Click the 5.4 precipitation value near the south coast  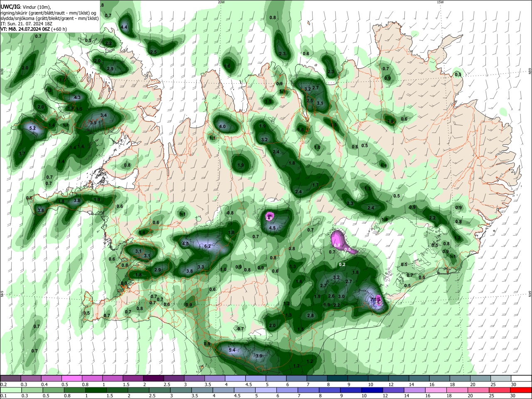[x=232, y=350]
